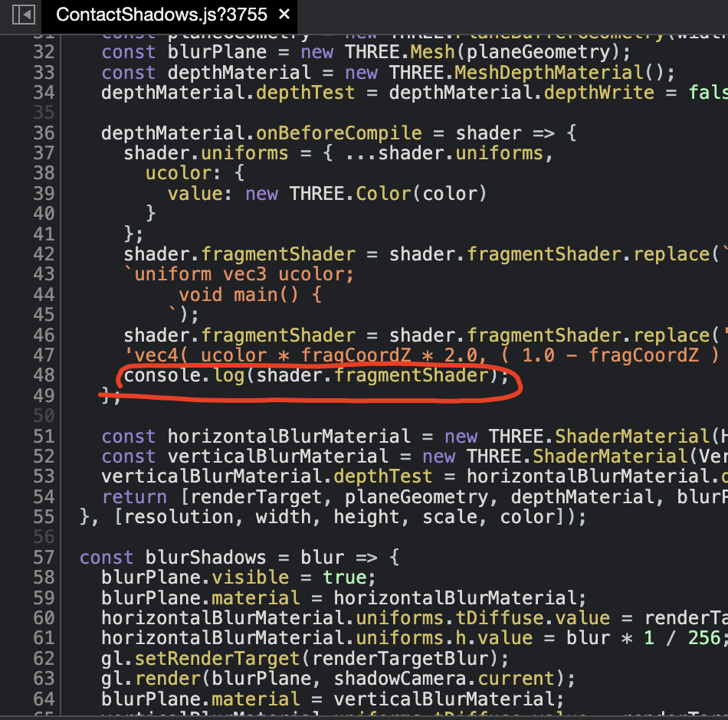Screen dimensions: 728x720
Task: Set breakpoint on line 62
Action: pyautogui.click(x=44, y=658)
